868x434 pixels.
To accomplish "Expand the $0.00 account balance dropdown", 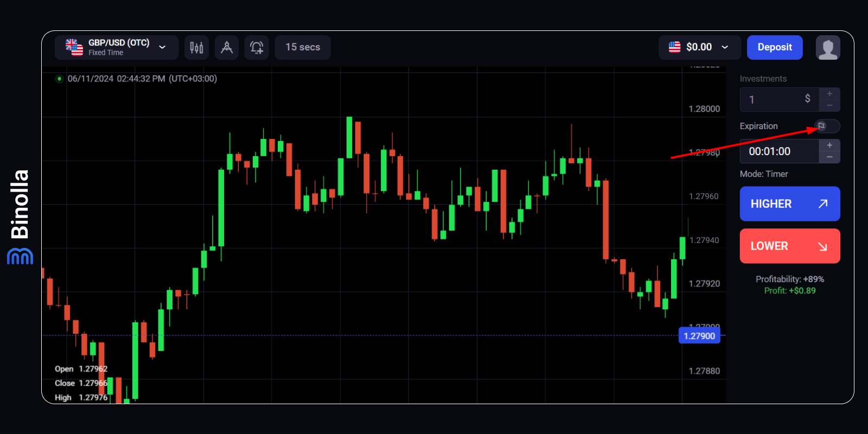I will click(x=725, y=47).
